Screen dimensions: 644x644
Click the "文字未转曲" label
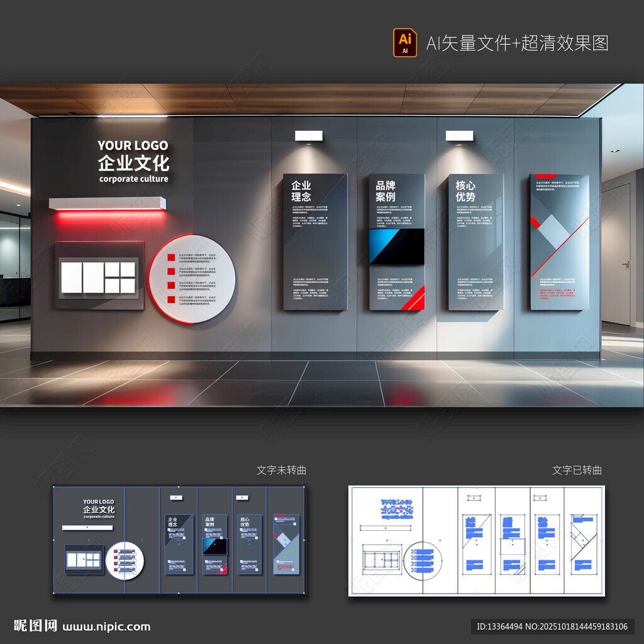281,470
